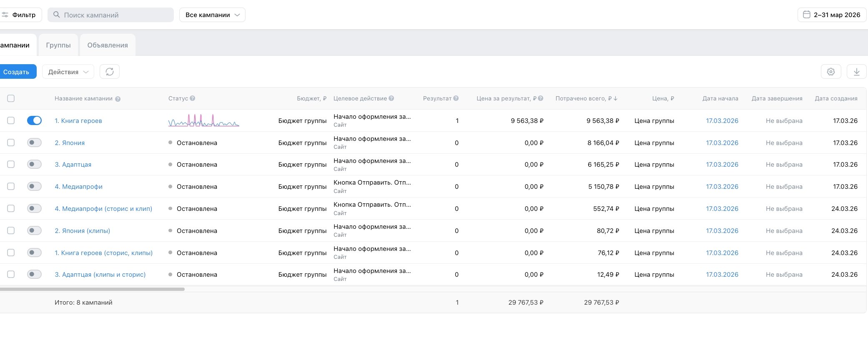Viewport: 868px width, 353px height.
Task: Open the 2–31 мар 2026 date picker
Action: [x=832, y=15]
